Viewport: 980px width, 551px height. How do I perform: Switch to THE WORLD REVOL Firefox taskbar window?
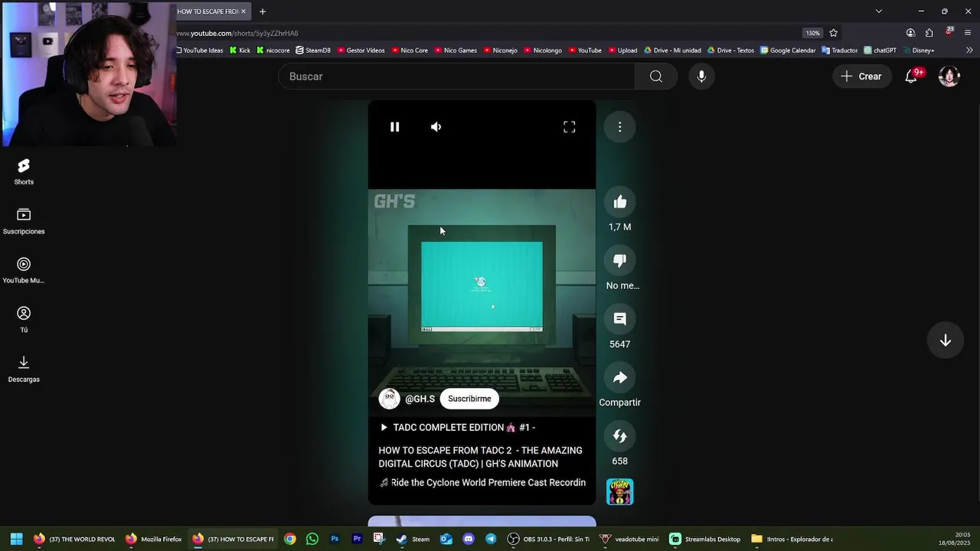click(74, 539)
